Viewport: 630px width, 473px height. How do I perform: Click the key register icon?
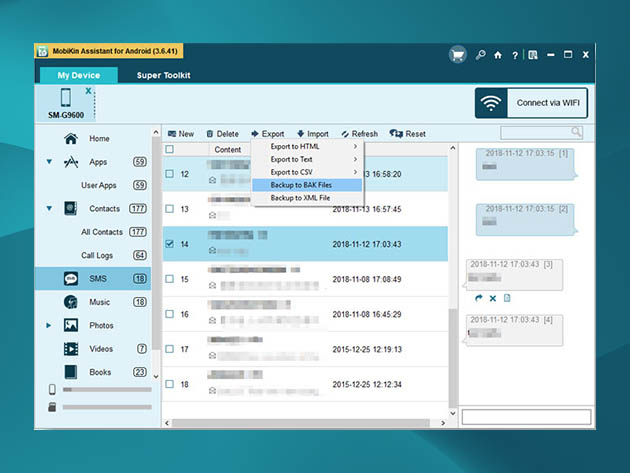(x=480, y=55)
